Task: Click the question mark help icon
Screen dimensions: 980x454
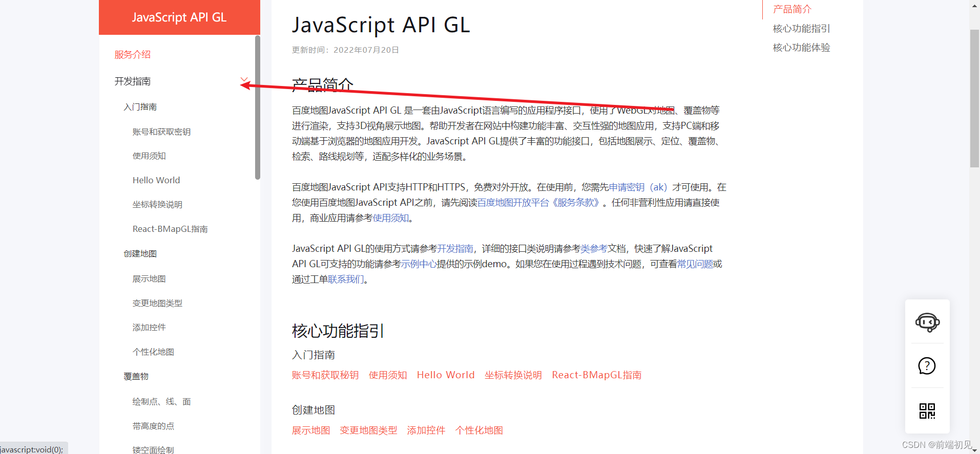Action: tap(927, 366)
